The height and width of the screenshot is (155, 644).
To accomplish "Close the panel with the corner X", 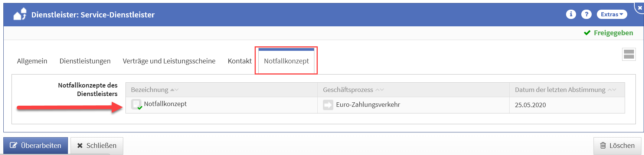I will [640, 7].
